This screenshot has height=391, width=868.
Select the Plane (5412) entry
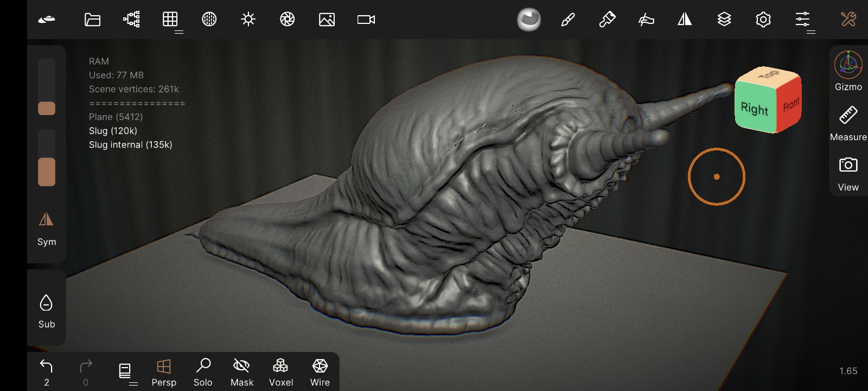116,117
